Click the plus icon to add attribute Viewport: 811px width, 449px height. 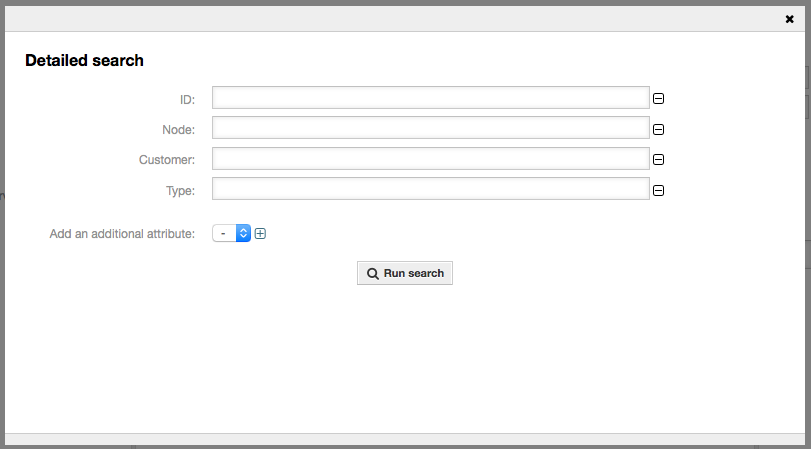pos(260,234)
